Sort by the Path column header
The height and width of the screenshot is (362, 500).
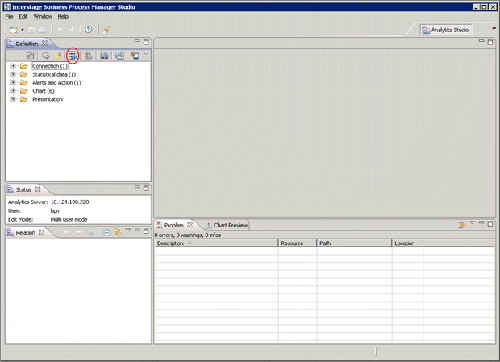click(x=354, y=243)
